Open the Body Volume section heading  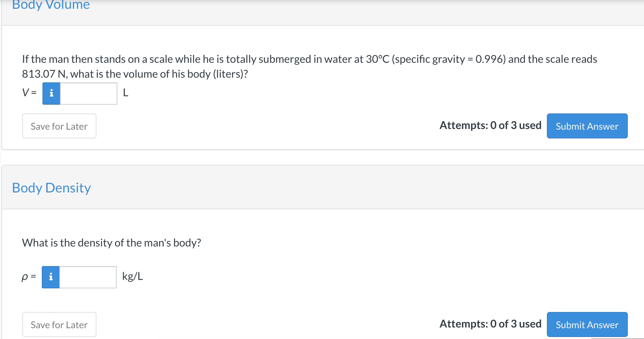pos(51,5)
